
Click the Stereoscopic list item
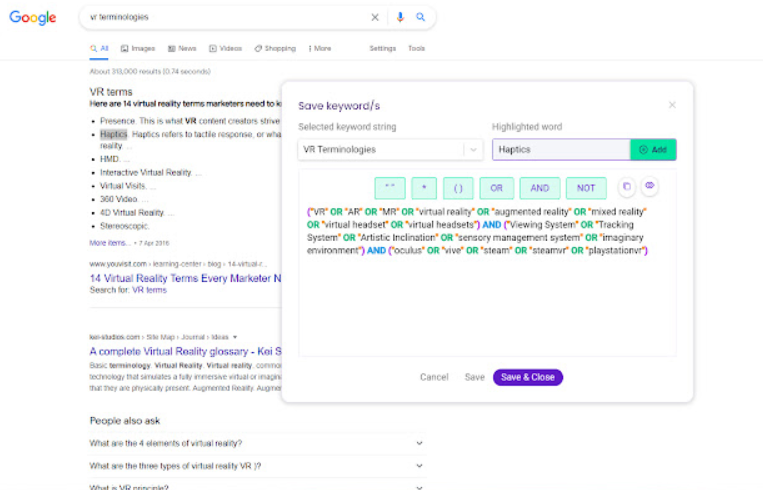click(x=125, y=226)
